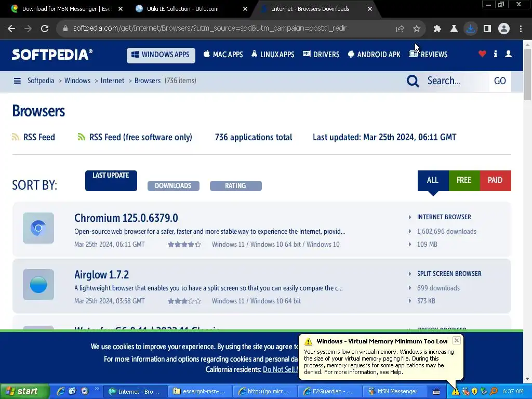Open the Chromium app icon thumbnail

(x=38, y=228)
